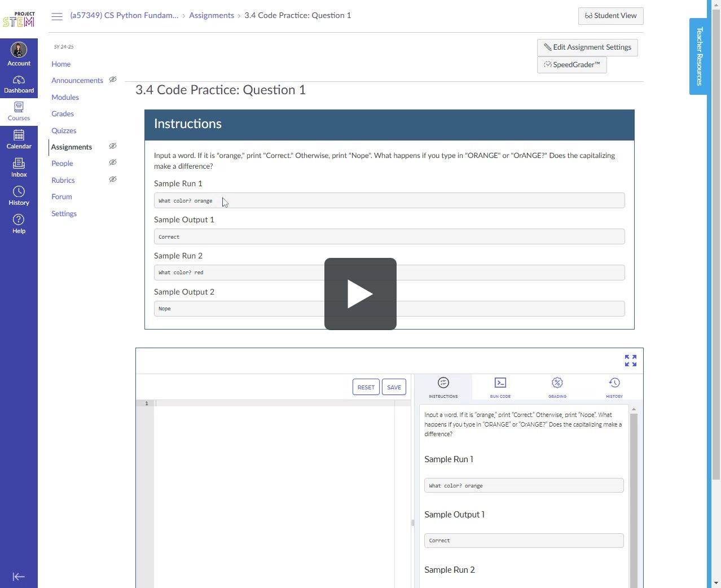This screenshot has height=588, width=721.
Task: Toggle Rubrics visibility eye icon
Action: point(113,179)
